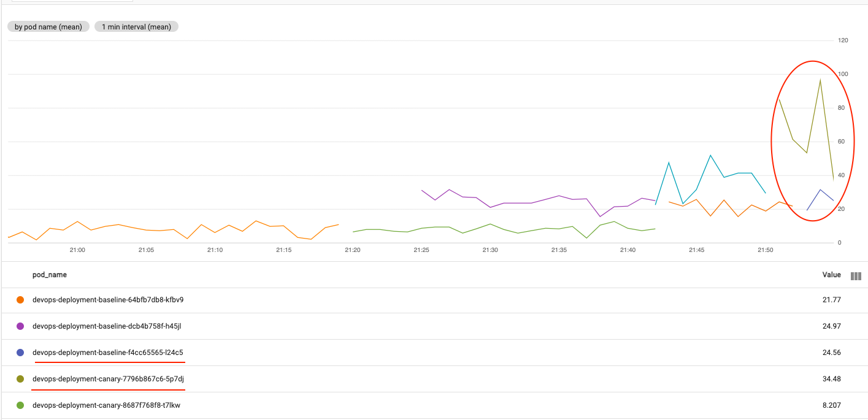Sort by the Value column header

click(x=831, y=275)
